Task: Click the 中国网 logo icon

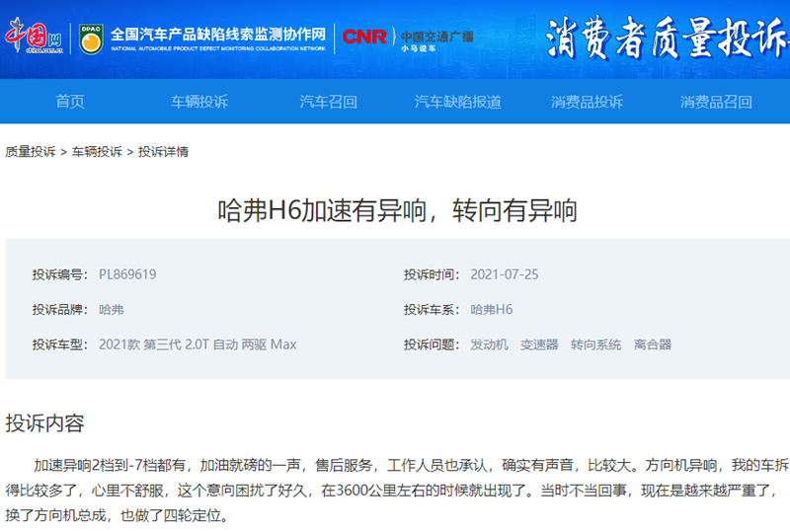Action: point(35,36)
